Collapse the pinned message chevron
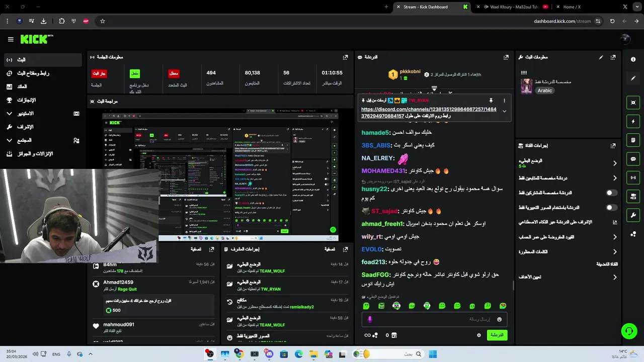 504,112
